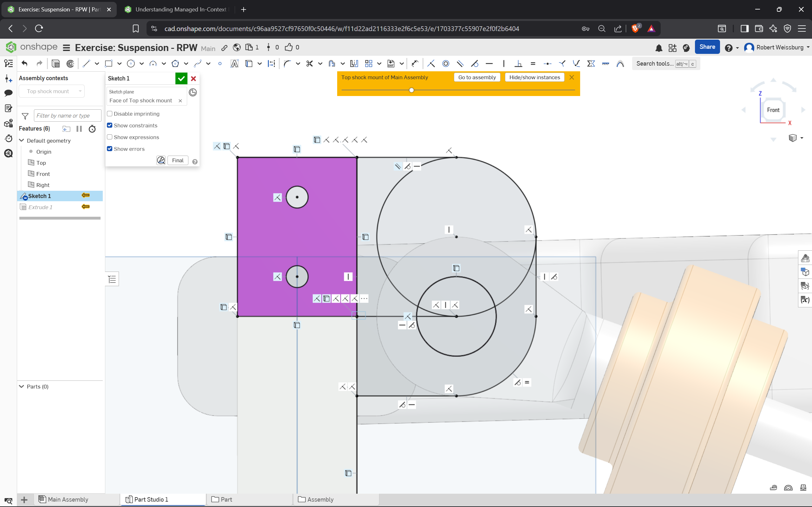Uncheck Show constraints option
Screen dimensions: 812x507
[x=110, y=125]
